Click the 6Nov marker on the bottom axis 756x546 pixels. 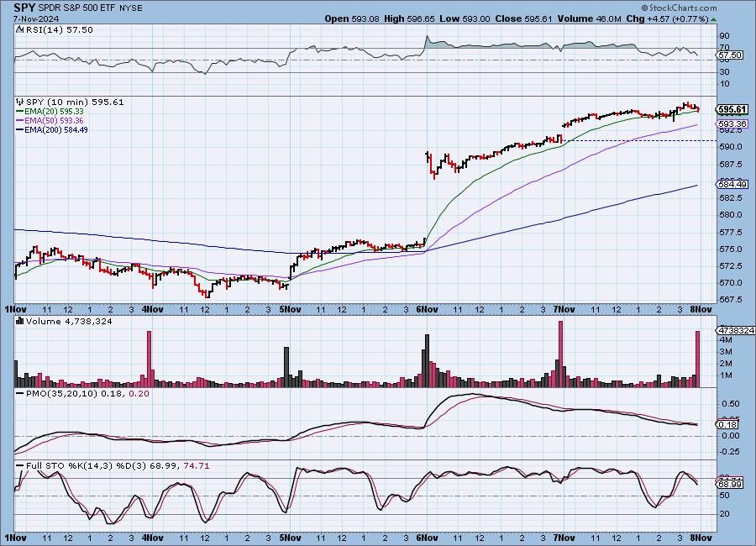[428, 538]
